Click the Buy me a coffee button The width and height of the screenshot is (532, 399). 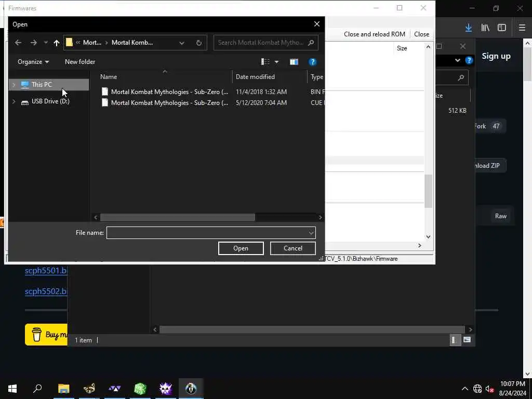[x=46, y=335]
